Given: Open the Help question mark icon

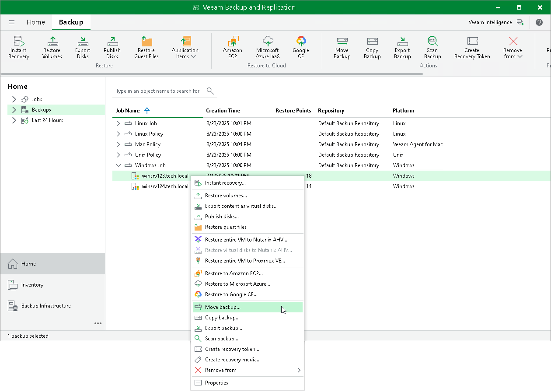Looking at the screenshot, I should click(539, 22).
